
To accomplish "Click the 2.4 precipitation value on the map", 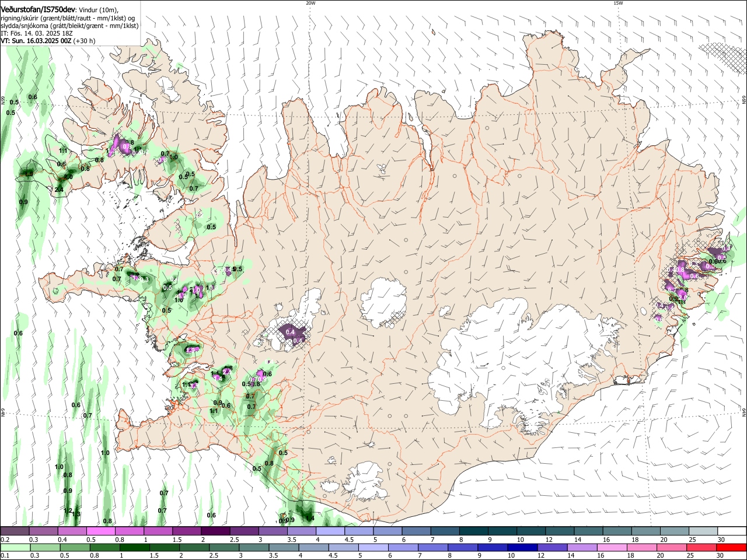I will (x=59, y=190).
